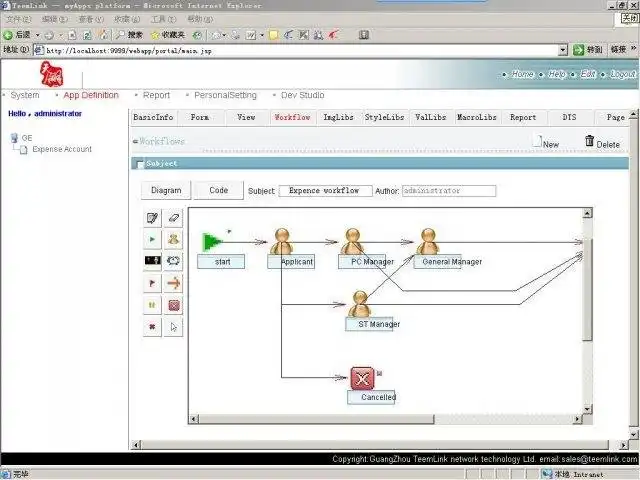
Task: Click the General Manager person node icon
Action: coord(428,242)
